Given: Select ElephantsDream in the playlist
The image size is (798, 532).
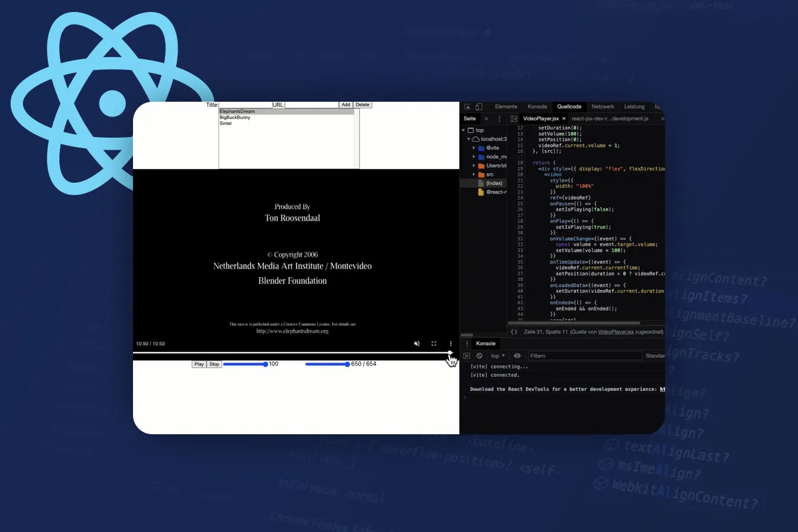Looking at the screenshot, I should (287, 112).
